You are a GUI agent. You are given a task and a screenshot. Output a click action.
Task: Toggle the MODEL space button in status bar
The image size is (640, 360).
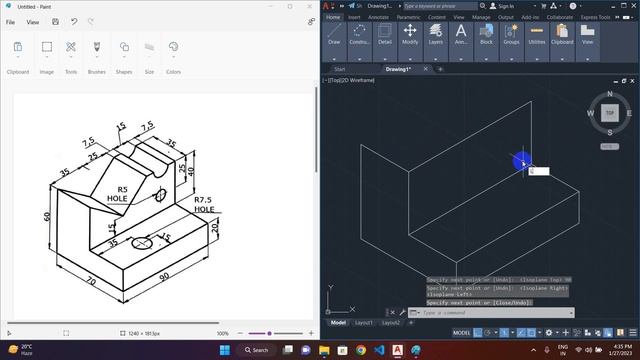[462, 333]
